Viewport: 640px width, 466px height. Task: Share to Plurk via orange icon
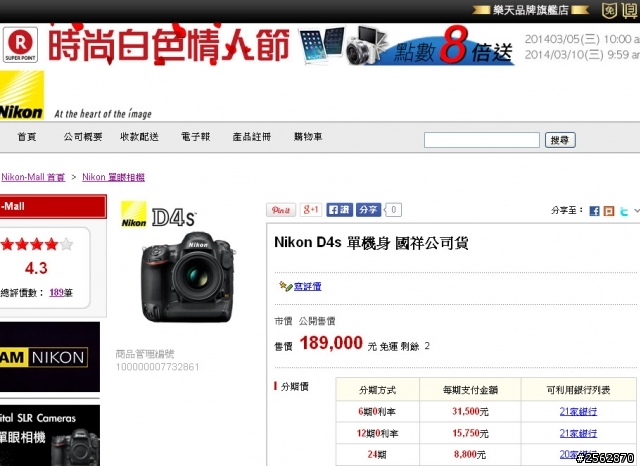609,211
